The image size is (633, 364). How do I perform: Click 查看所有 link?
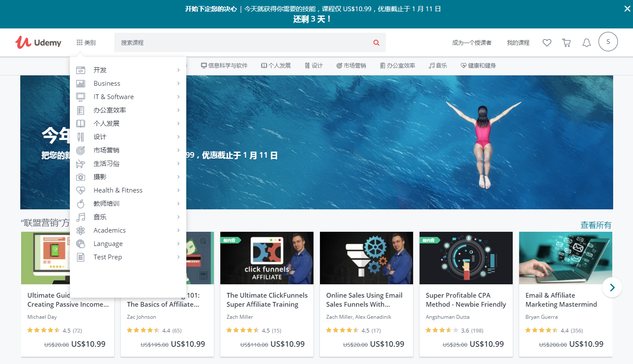coord(596,225)
